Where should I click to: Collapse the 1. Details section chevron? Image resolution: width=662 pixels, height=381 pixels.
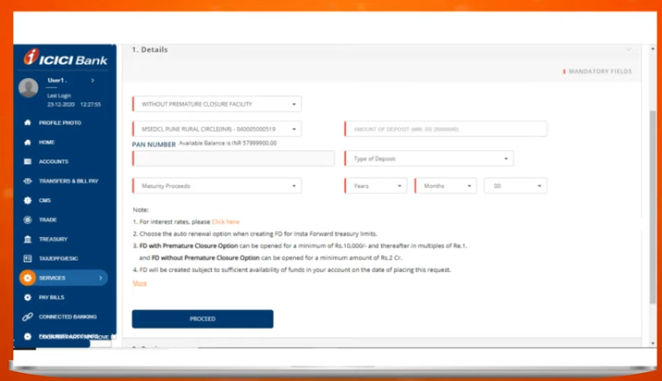pyautogui.click(x=629, y=49)
